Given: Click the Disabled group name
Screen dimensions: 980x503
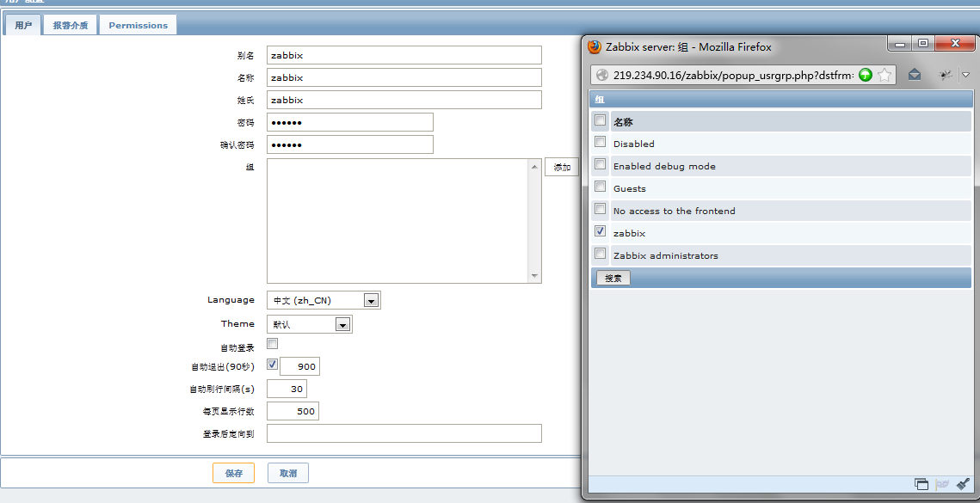Looking at the screenshot, I should click(634, 144).
